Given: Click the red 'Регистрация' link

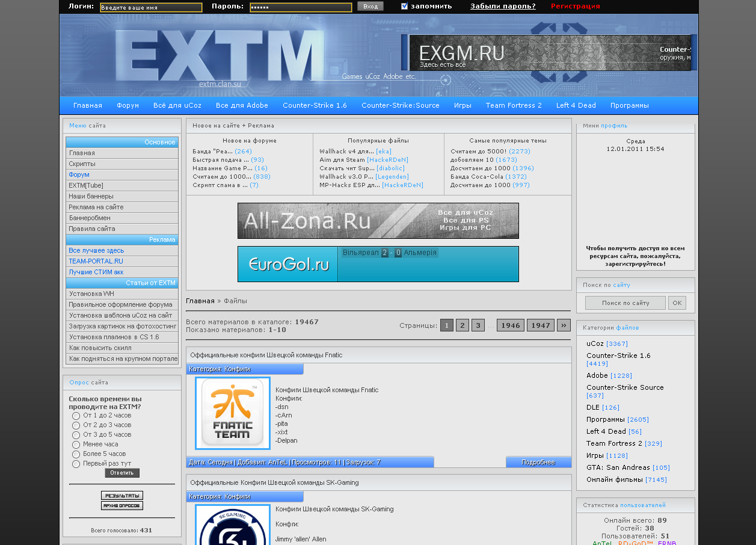Looking at the screenshot, I should point(576,6).
